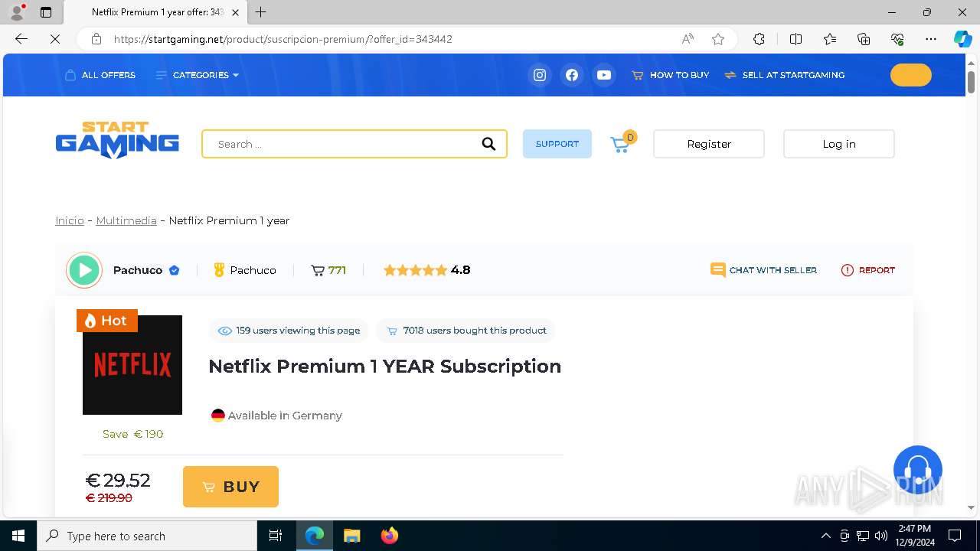Open the Windows Start menu
This screenshot has height=551, width=980.
[x=18, y=536]
